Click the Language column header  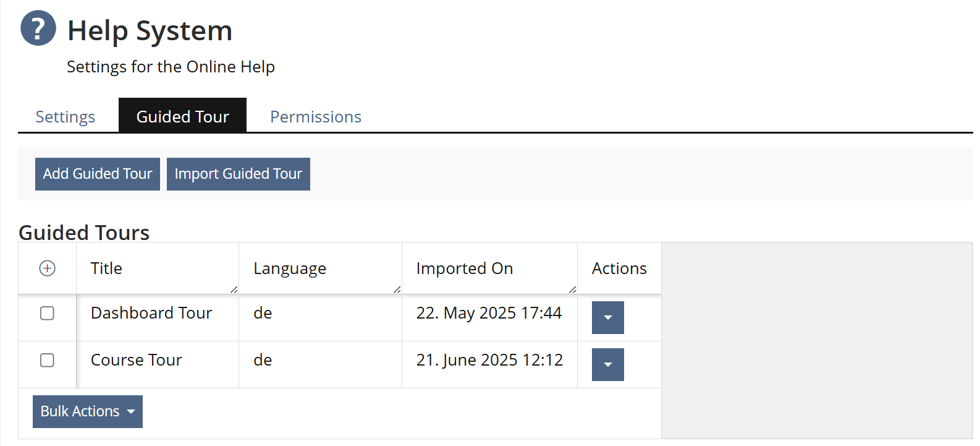[x=290, y=268]
